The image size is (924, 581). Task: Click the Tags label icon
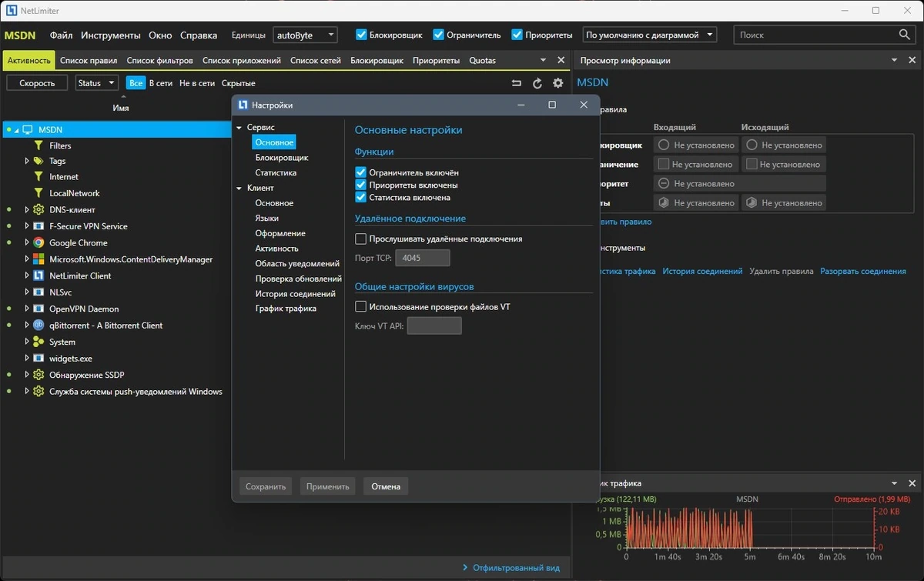38,161
